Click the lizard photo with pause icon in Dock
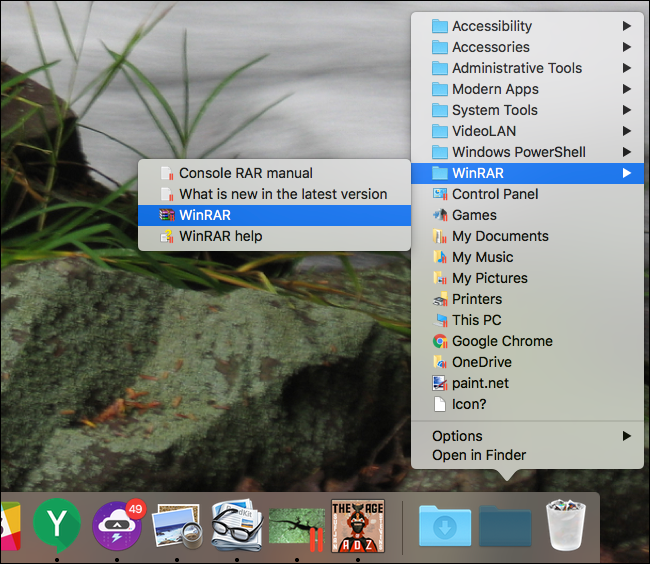650x564 pixels. pos(297,529)
